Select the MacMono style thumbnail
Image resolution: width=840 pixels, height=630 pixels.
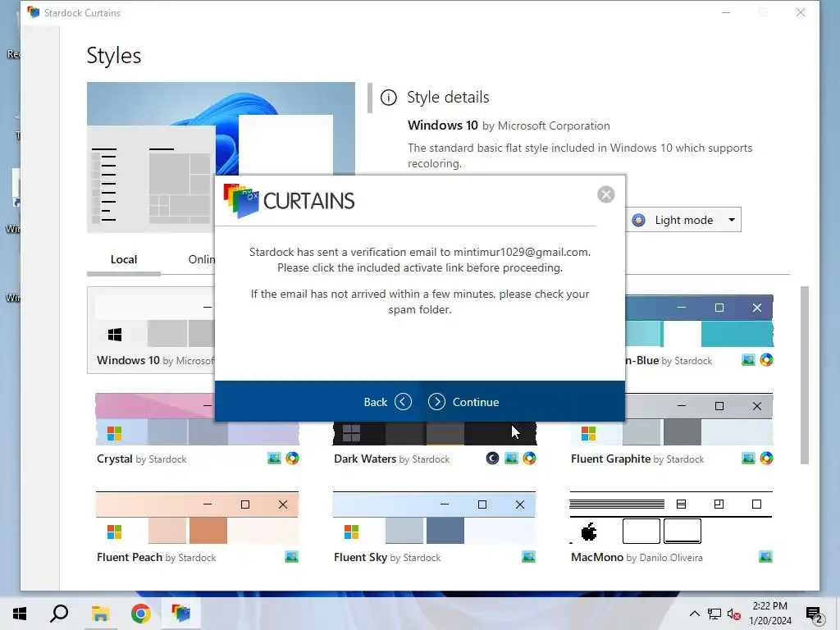[671, 518]
